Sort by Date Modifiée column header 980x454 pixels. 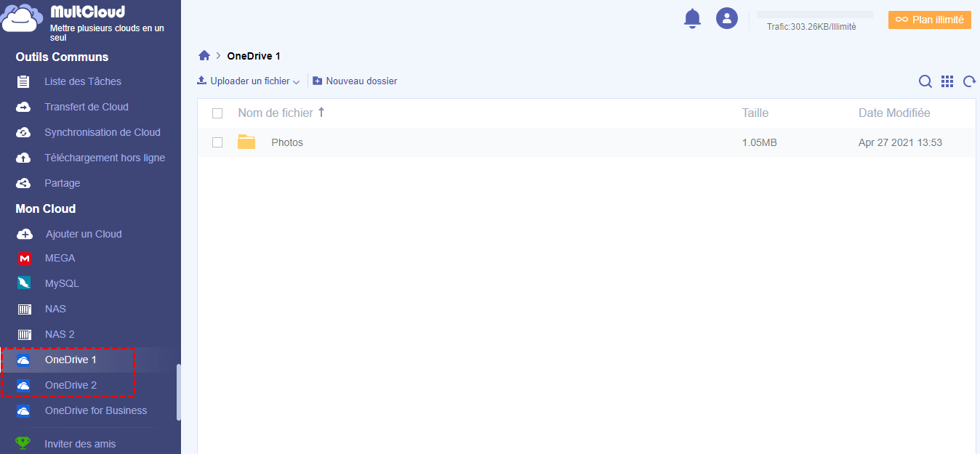[894, 113]
